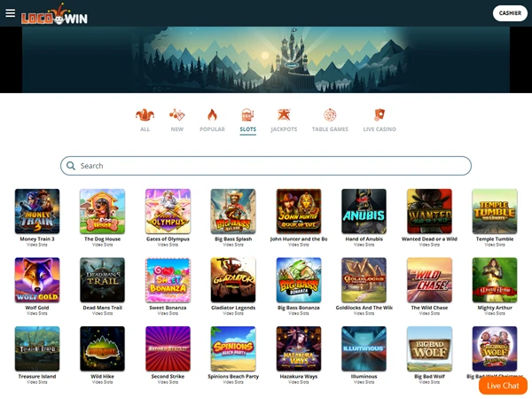Open Goldilocks And The Wild Bears thumbnail
This screenshot has width=532, height=399.
coord(364,280)
